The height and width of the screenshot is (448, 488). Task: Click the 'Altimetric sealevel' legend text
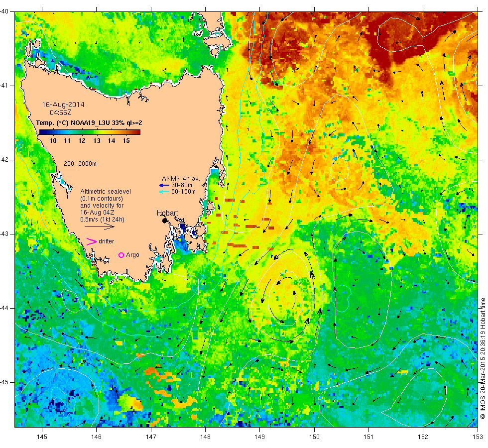coord(106,192)
